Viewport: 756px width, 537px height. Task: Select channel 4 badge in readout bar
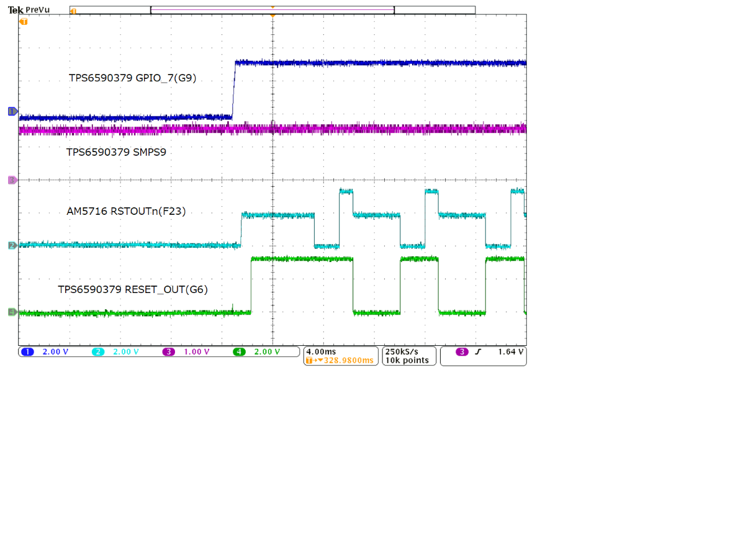pos(240,351)
